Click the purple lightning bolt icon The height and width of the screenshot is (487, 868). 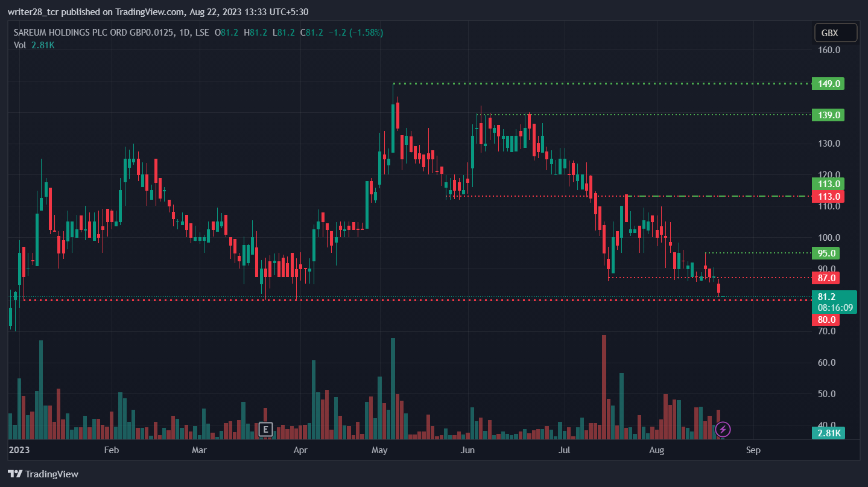click(x=723, y=430)
